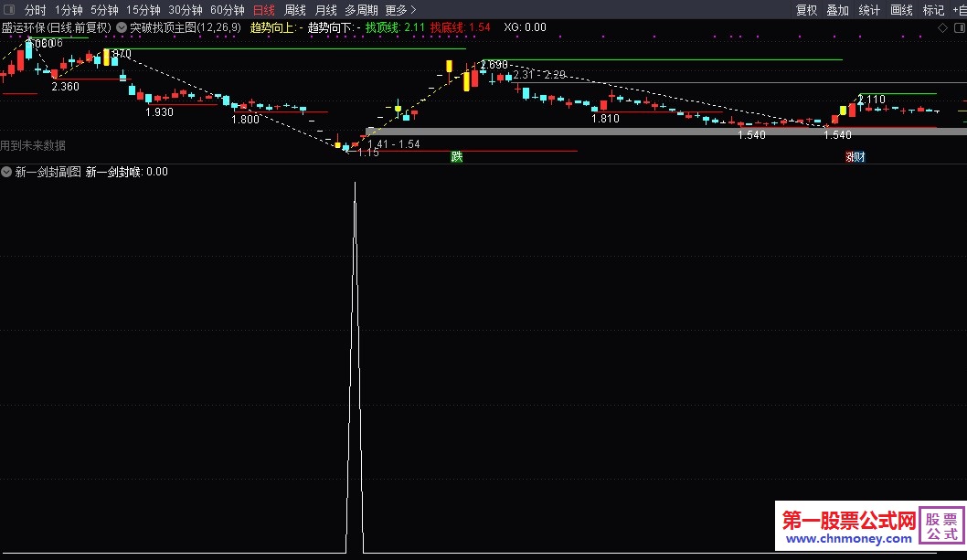
Task: Click indicator name 突破找顶主图(12,26,9)
Action: coord(185,27)
